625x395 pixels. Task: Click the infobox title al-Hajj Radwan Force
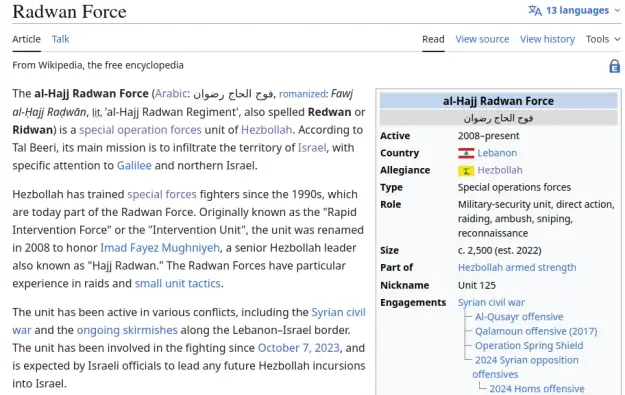click(498, 101)
